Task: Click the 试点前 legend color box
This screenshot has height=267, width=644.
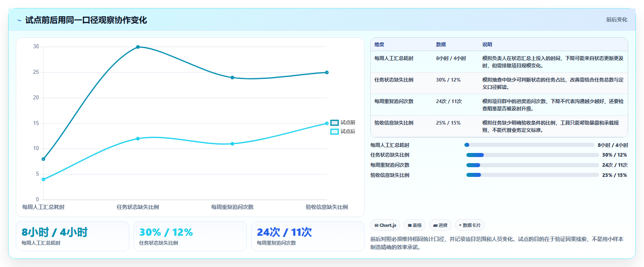Action: coord(335,123)
